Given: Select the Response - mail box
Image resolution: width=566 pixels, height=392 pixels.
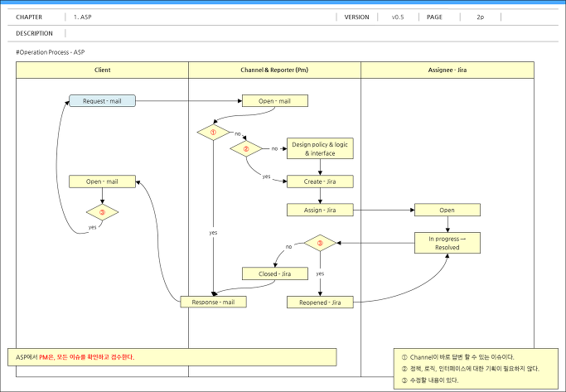Looking at the screenshot, I should [x=213, y=302].
